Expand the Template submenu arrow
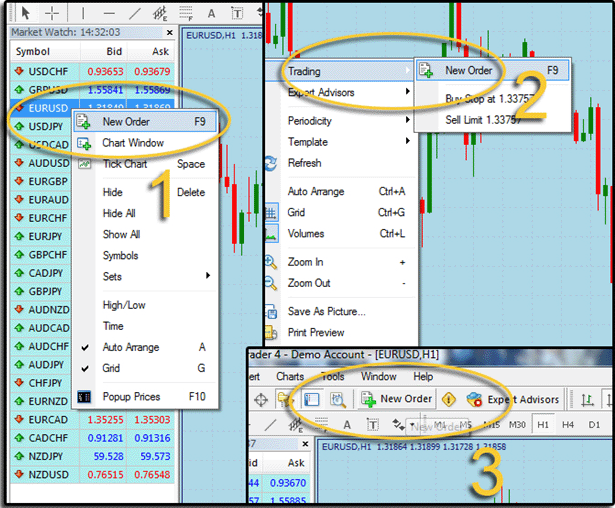This screenshot has height=508, width=615. pyautogui.click(x=408, y=141)
